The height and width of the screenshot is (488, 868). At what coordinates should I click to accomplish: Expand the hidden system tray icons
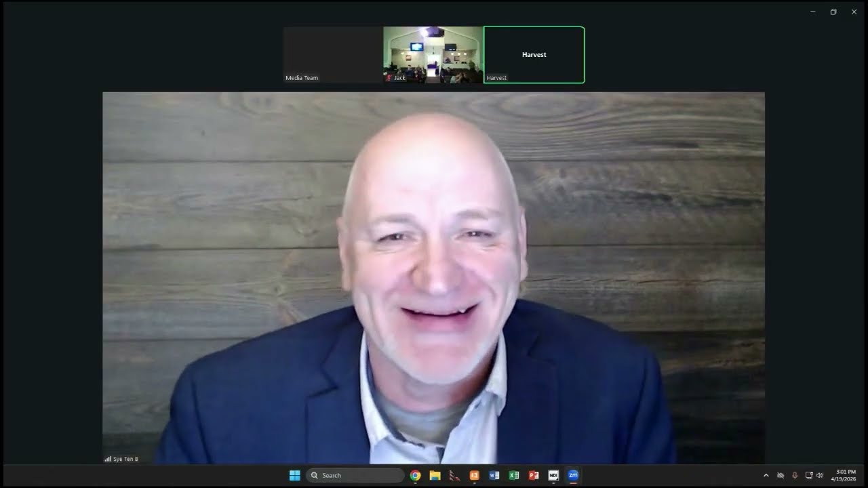766,475
